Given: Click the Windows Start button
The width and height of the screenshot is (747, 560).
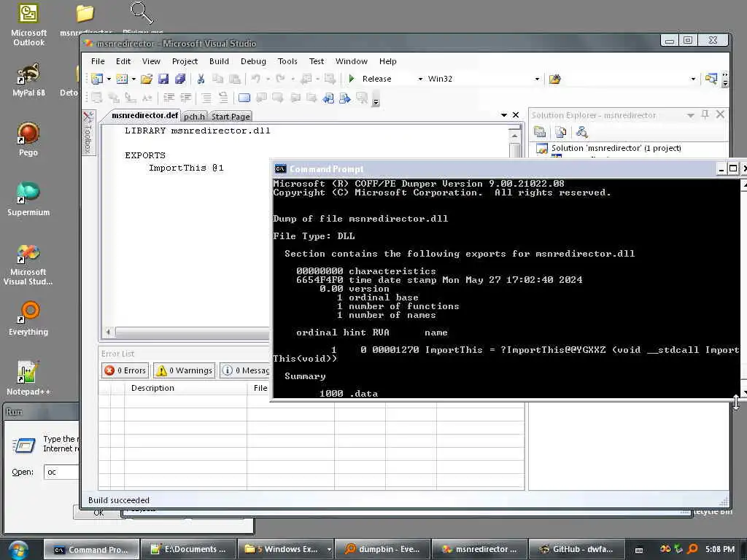Looking at the screenshot, I should point(18,550).
